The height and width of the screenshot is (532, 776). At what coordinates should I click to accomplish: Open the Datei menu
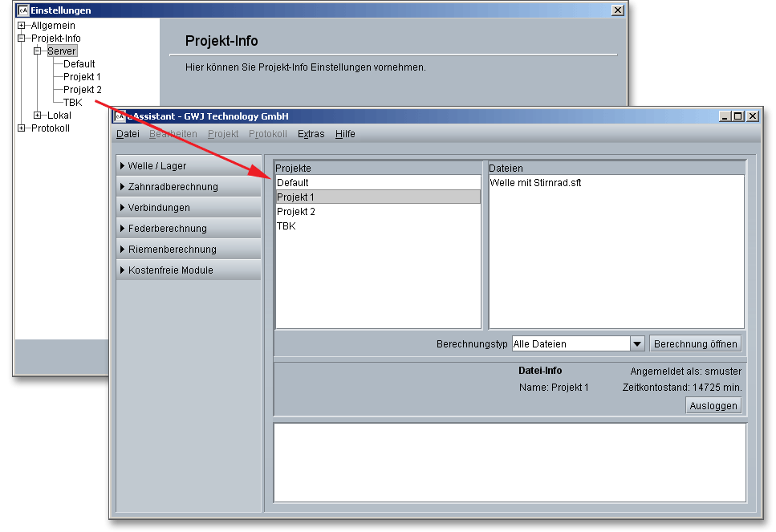point(128,134)
